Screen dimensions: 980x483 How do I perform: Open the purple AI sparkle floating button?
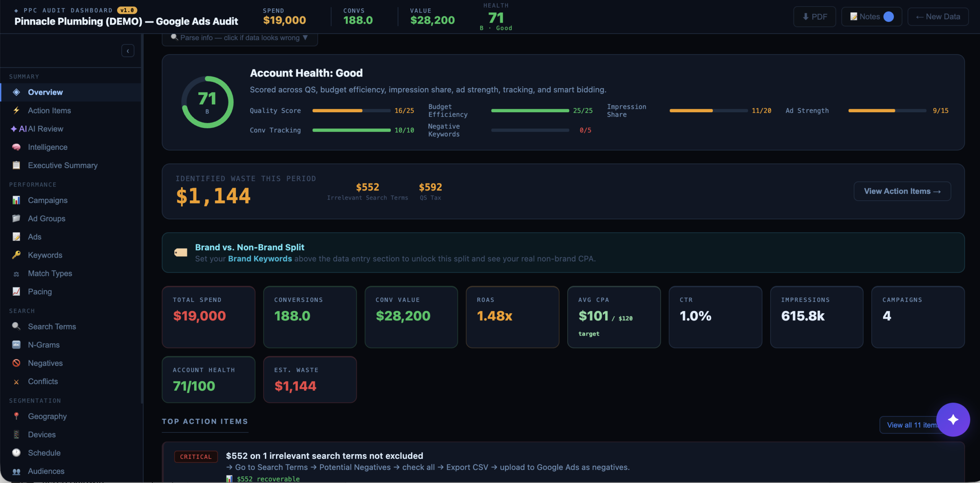[x=952, y=419]
